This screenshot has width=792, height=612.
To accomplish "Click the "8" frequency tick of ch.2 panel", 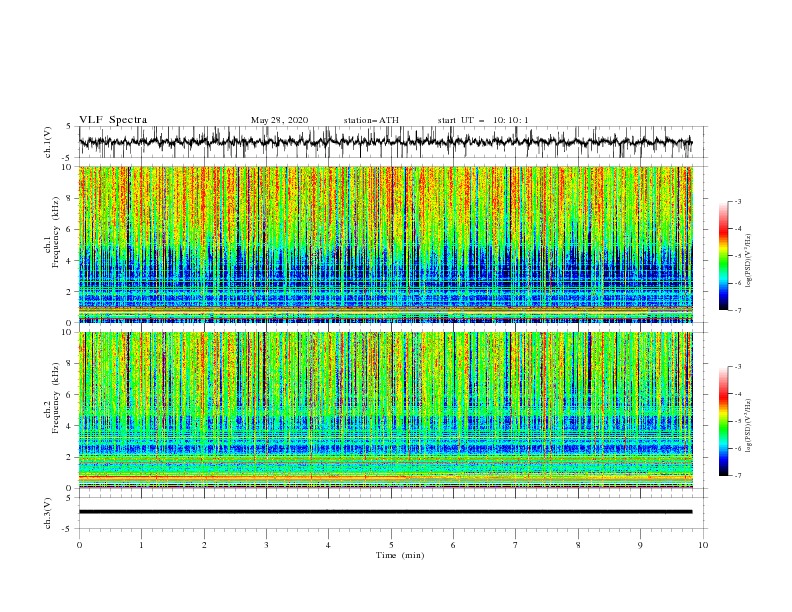I will click(x=70, y=364).
